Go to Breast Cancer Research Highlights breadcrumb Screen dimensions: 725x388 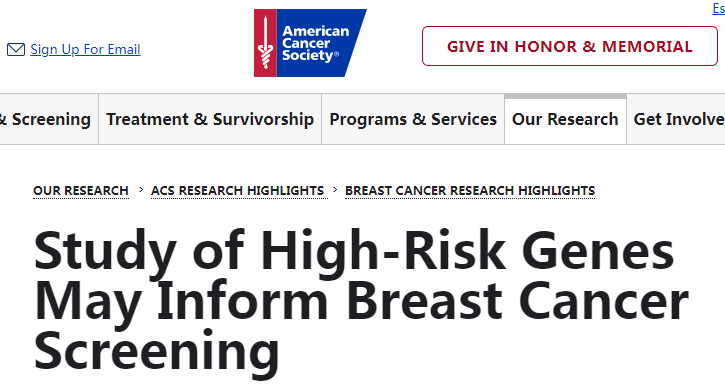pos(470,191)
